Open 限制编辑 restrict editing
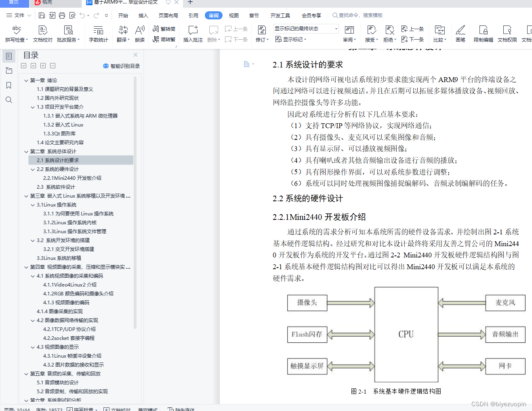Image resolution: width=532 pixels, height=411 pixels. (484, 34)
